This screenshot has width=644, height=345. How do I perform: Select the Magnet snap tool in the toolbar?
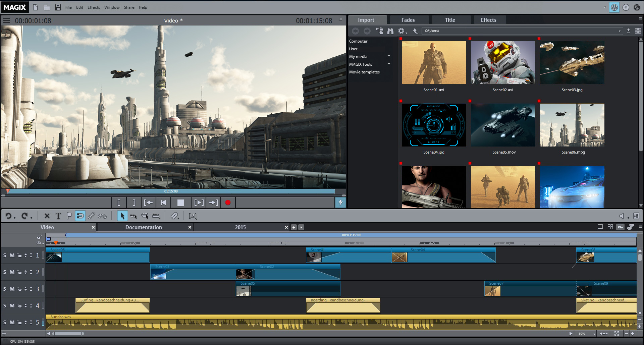80,216
